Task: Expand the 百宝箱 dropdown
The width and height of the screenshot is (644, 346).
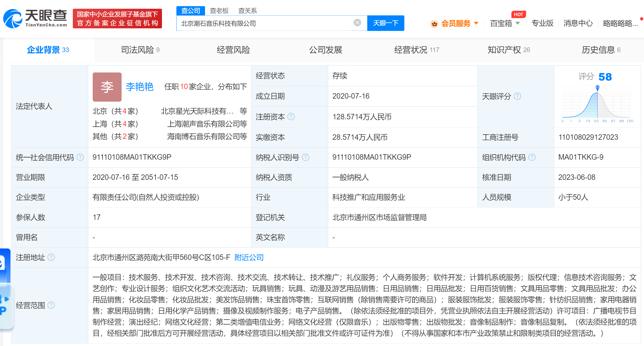Action: pyautogui.click(x=517, y=23)
